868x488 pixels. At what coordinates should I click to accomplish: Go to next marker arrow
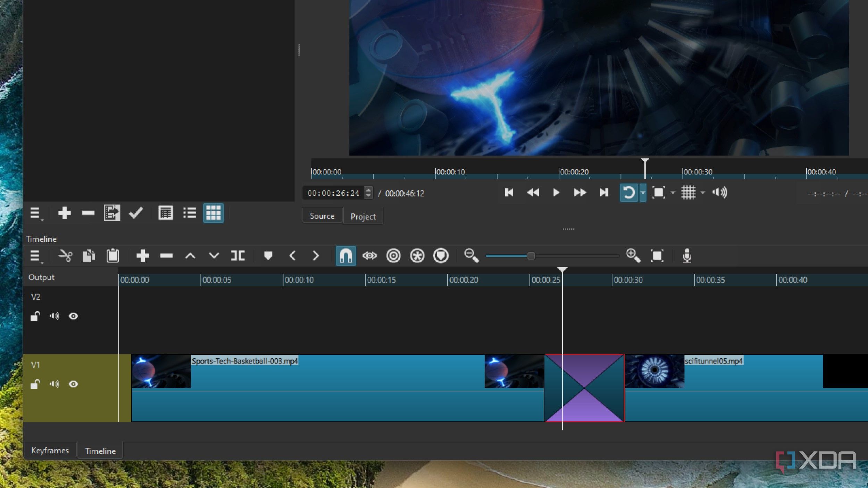tap(316, 256)
